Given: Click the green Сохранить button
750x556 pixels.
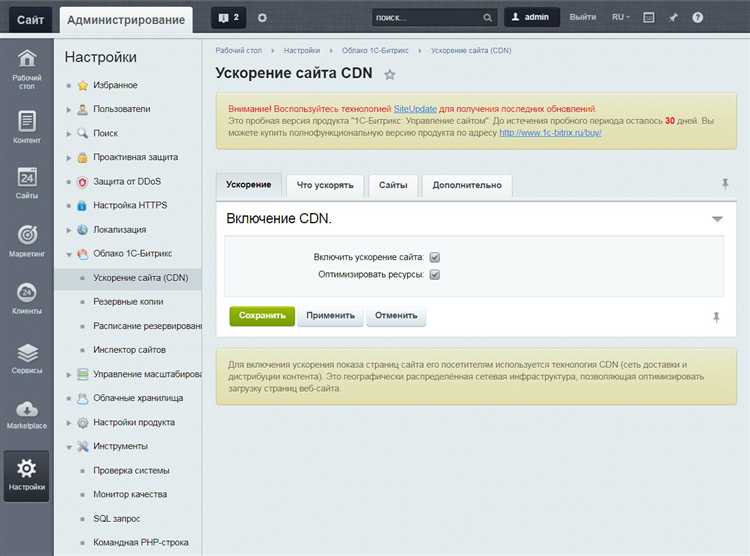Looking at the screenshot, I should [x=262, y=316].
